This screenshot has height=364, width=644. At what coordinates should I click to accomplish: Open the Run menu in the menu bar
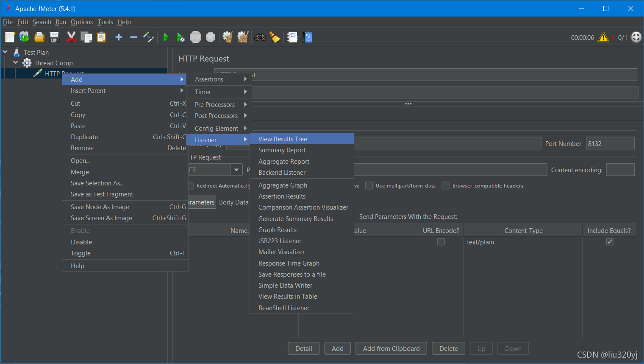(61, 22)
